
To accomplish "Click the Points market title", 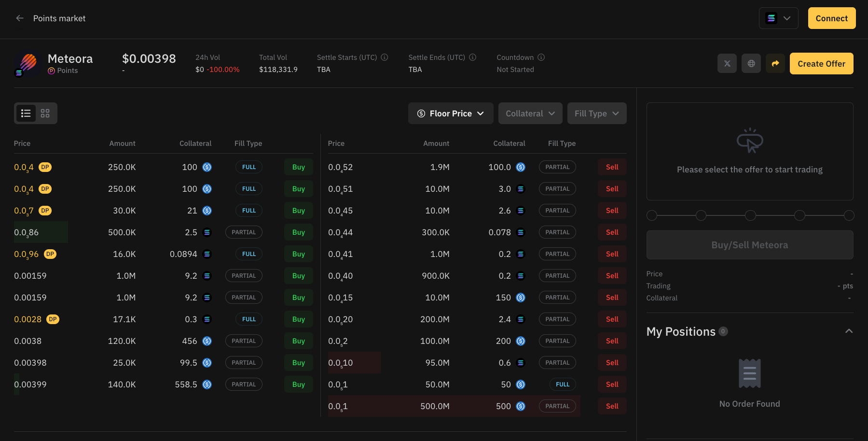I will tap(59, 18).
